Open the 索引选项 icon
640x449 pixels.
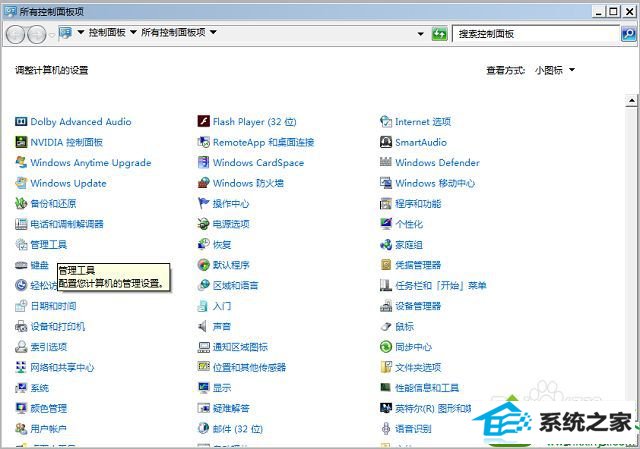pyautogui.click(x=21, y=347)
